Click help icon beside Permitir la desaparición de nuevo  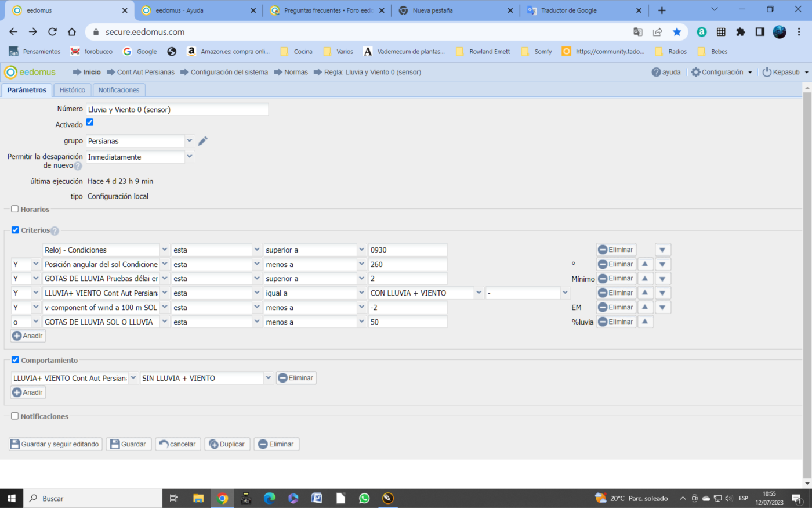coord(78,166)
